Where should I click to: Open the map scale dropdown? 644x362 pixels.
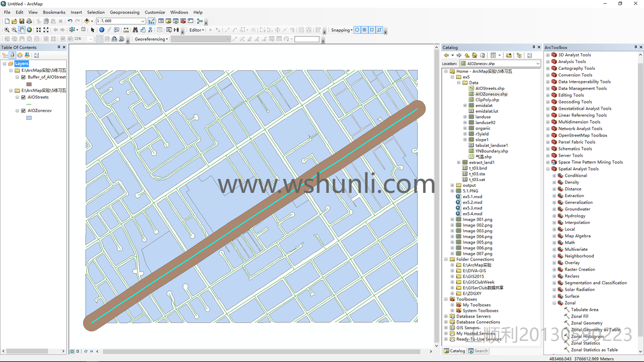143,21
